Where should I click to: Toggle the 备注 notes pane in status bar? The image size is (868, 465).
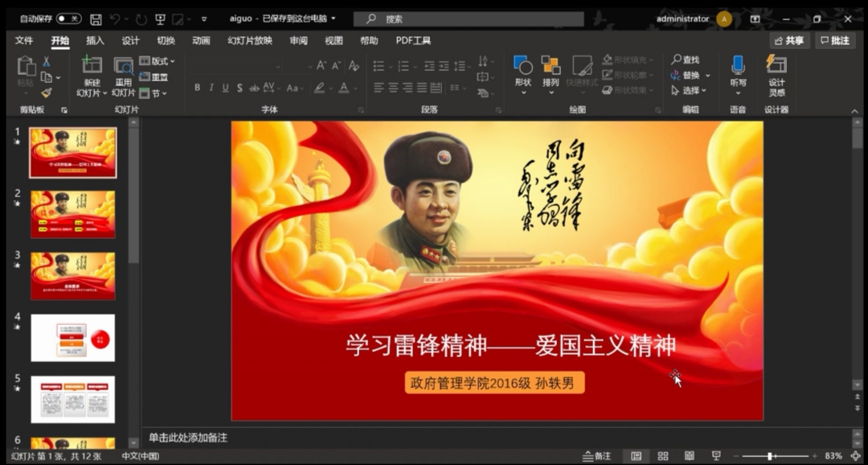point(596,456)
